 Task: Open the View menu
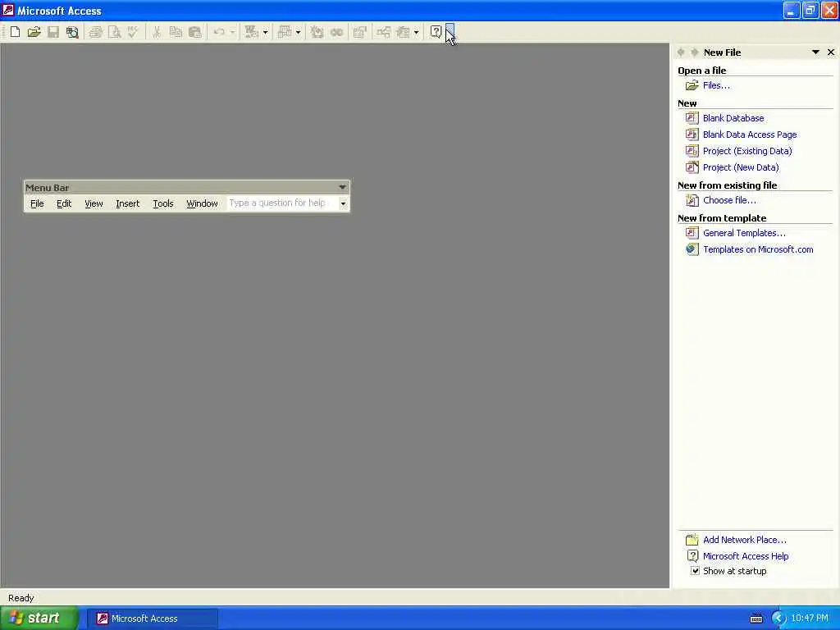coord(94,203)
